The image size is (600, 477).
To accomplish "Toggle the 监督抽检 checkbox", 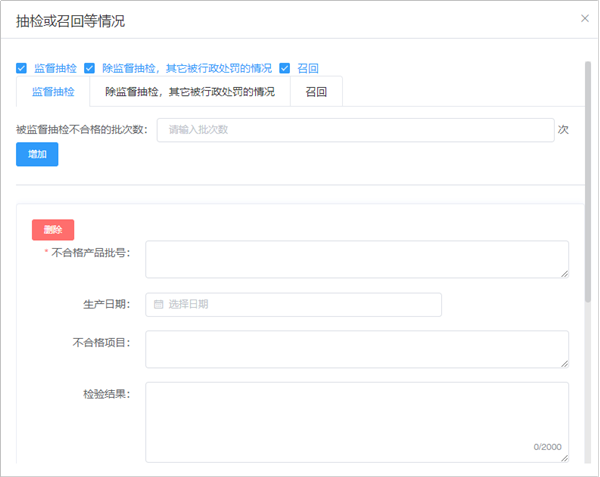I will [21, 69].
